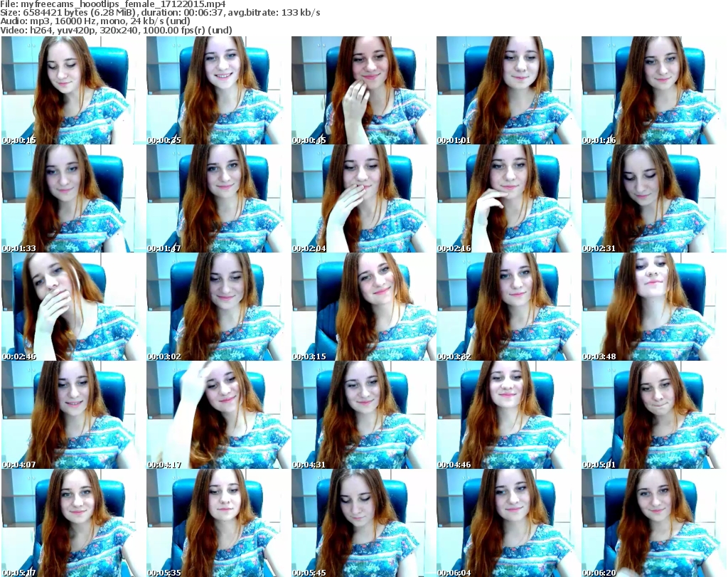Click the thumbnail timestamped 00:02:16
The width and height of the screenshot is (728, 577).
[508, 198]
